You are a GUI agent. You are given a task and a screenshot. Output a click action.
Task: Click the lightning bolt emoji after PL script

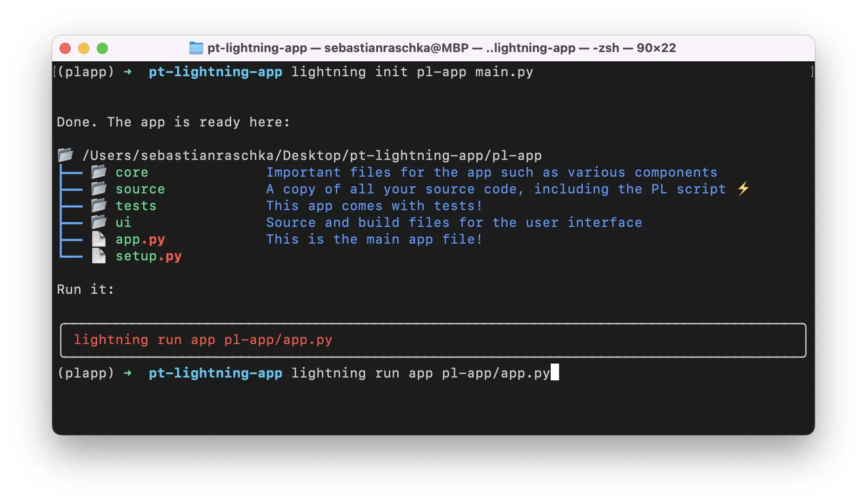coord(743,188)
